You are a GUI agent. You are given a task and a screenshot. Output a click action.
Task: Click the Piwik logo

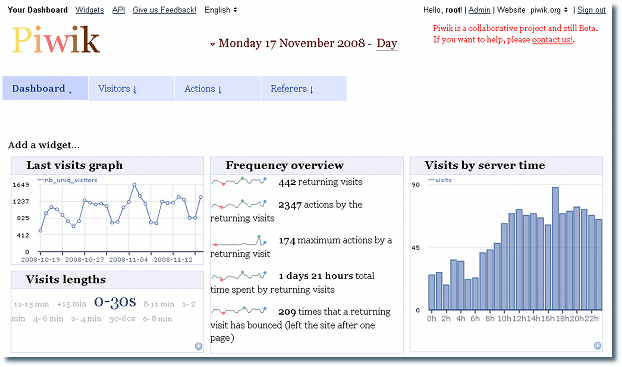click(56, 40)
